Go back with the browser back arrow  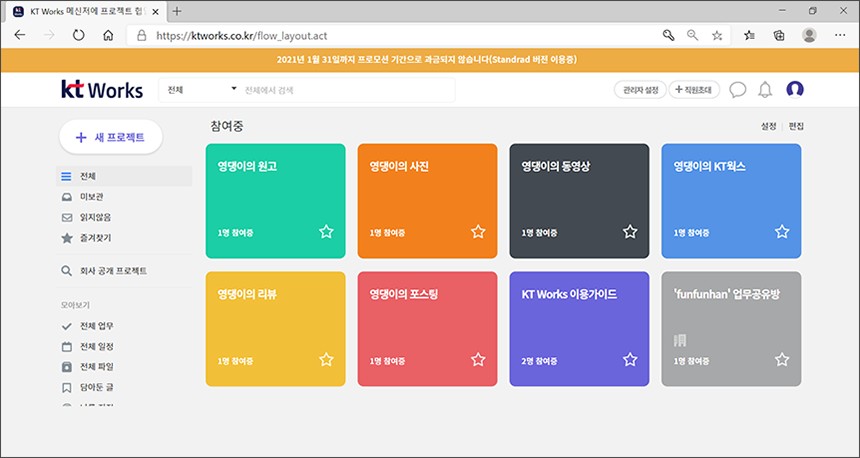point(20,36)
